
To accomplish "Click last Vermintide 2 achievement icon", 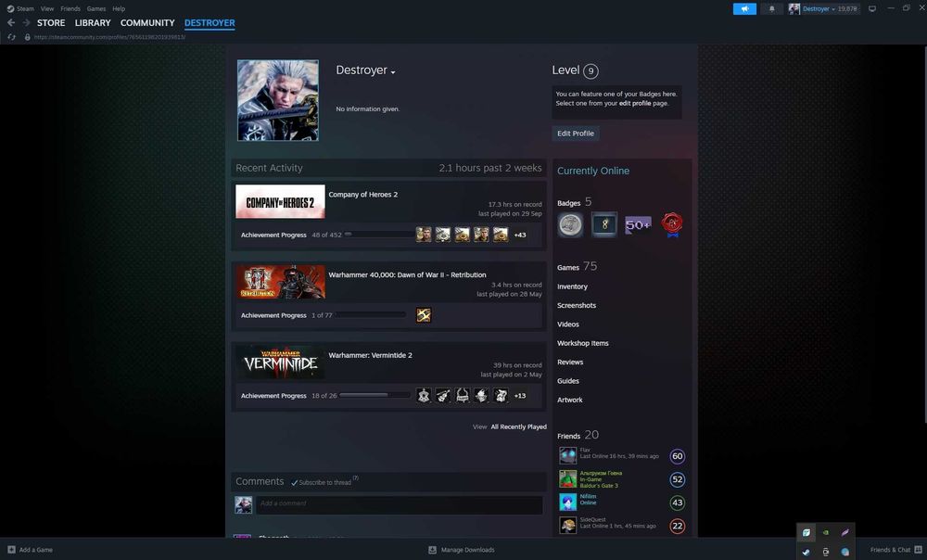I will click(501, 396).
